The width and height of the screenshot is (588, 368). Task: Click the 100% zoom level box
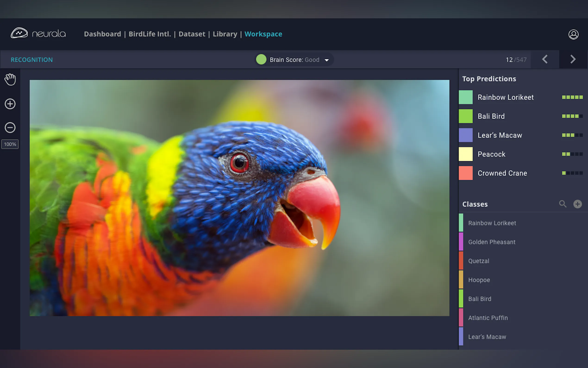pos(10,144)
